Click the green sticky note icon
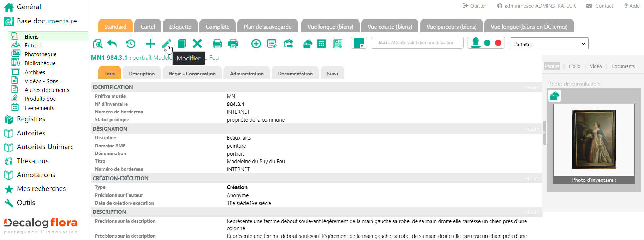Screen dimensions: 644x240 point(359,43)
